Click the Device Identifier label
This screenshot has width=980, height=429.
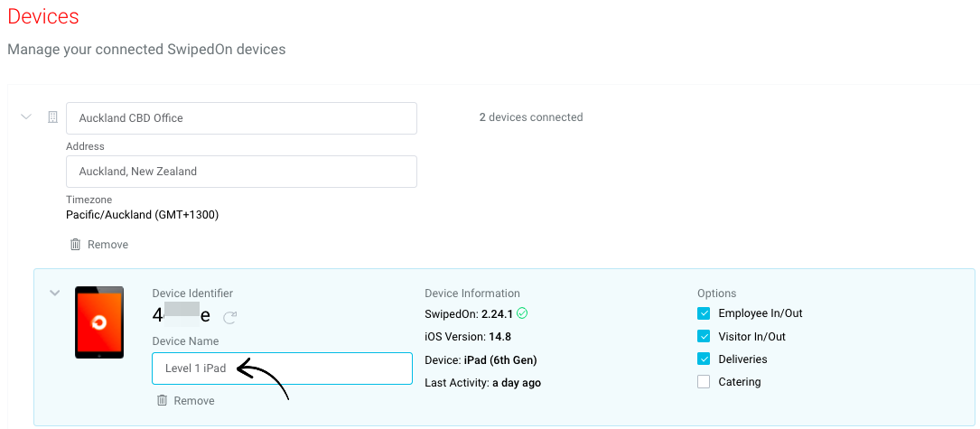point(192,293)
